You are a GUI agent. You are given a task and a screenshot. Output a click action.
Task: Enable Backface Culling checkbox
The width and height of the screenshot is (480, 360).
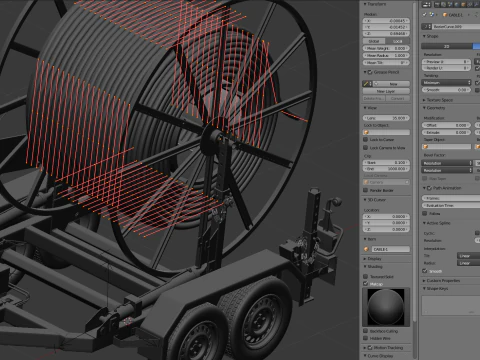tap(366, 331)
